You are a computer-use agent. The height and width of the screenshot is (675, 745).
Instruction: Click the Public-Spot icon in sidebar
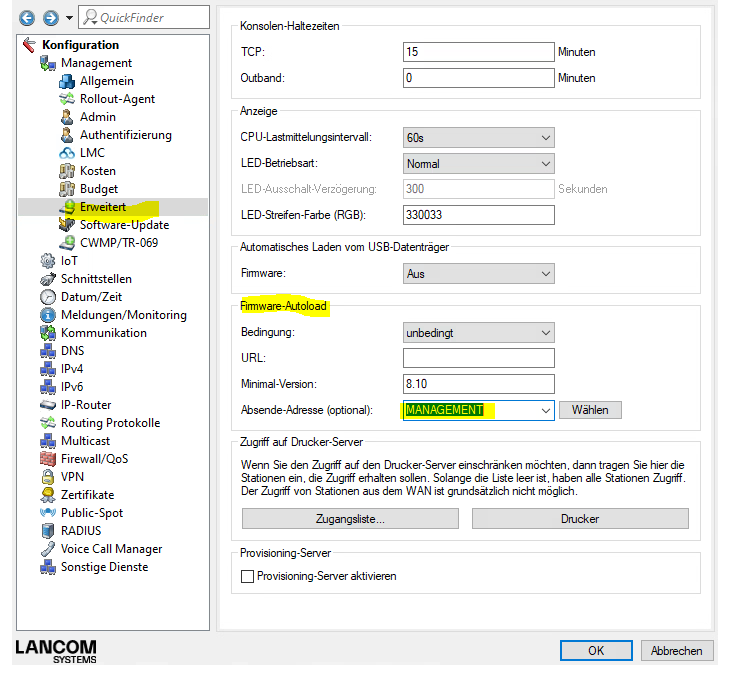(47, 513)
